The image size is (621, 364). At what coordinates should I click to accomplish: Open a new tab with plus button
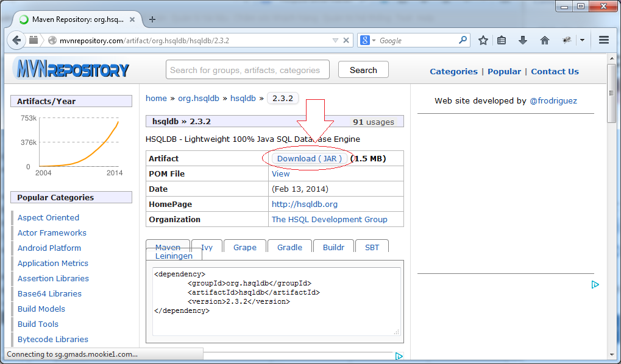(152, 19)
